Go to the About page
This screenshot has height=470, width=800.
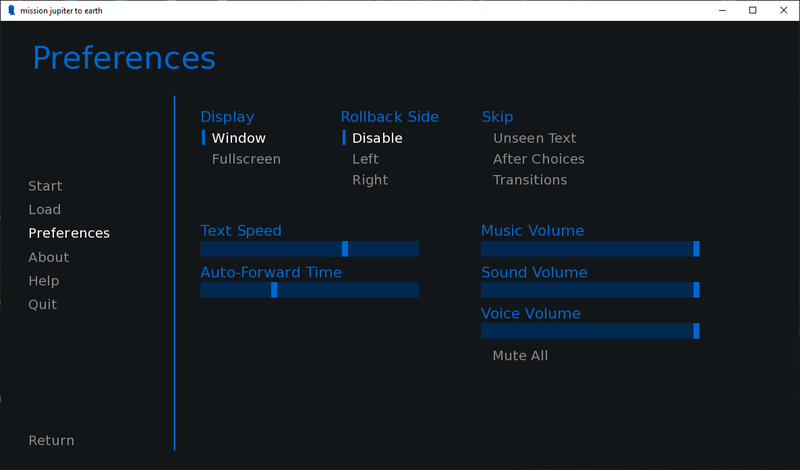click(49, 257)
